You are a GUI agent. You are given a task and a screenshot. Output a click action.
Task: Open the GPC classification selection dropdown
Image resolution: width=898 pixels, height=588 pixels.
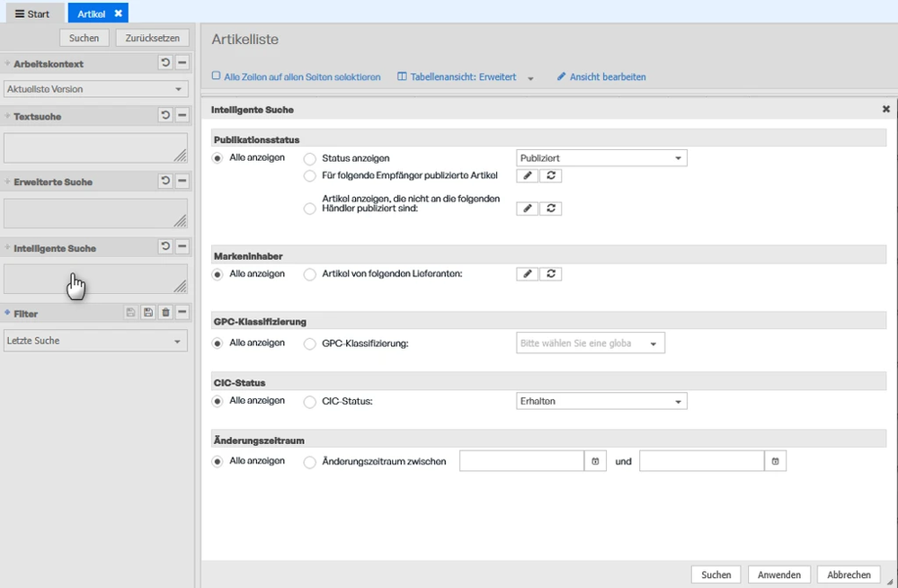pyautogui.click(x=591, y=343)
